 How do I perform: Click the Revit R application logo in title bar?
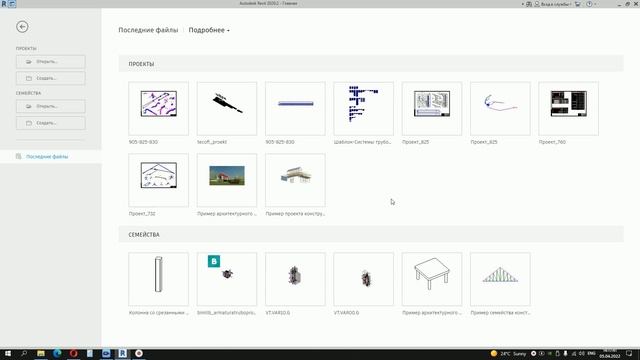pyautogui.click(x=4, y=4)
